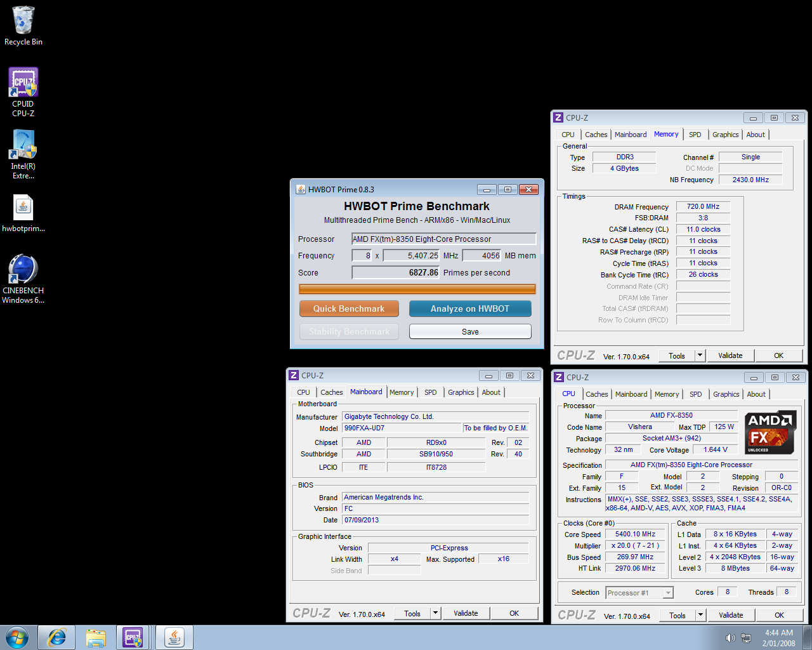
Task: Click the Processor name field in HWBOT
Action: 444,239
